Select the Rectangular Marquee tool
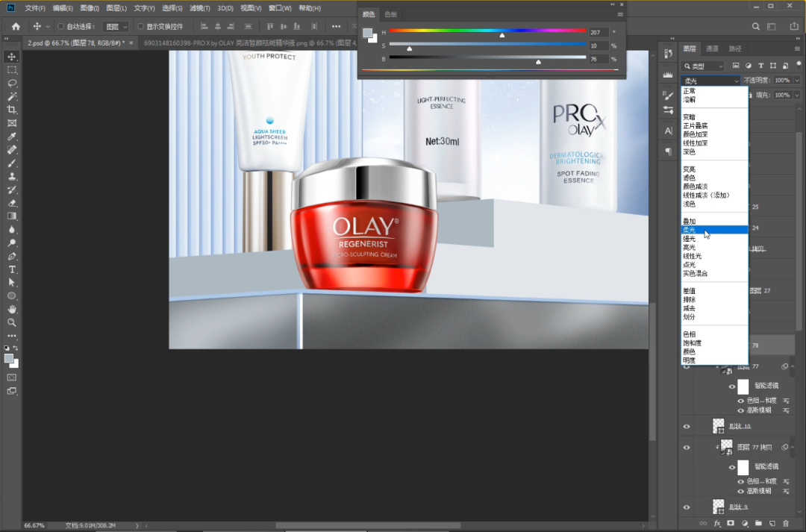Viewport: 806px width, 532px height. click(12, 70)
